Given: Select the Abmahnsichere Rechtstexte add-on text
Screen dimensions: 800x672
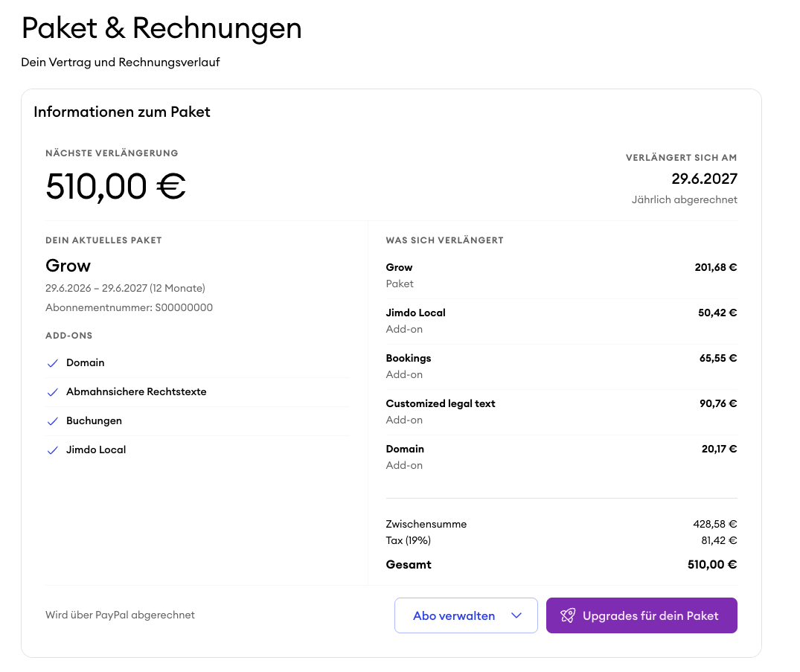Looking at the screenshot, I should (x=136, y=391).
